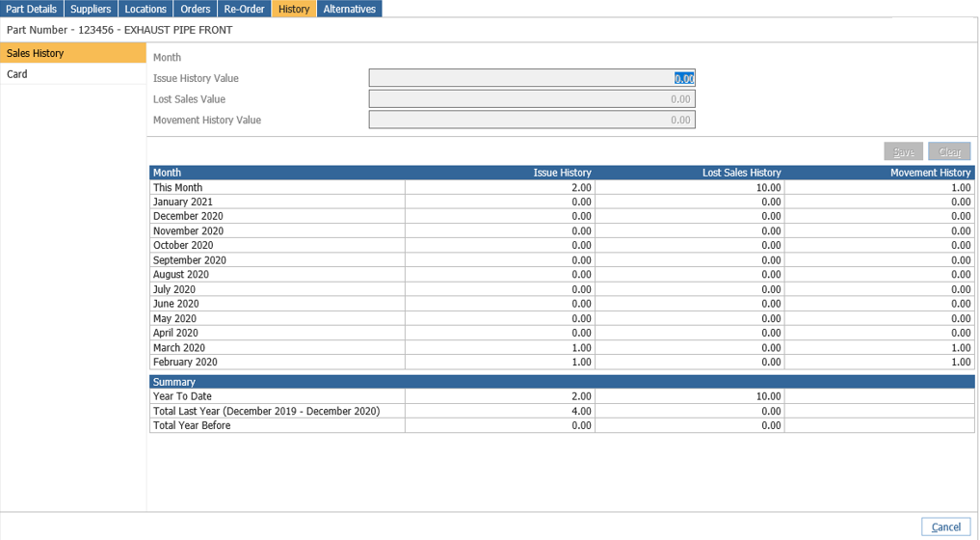Click the Issue History Value field
Image resolution: width=980 pixels, height=540 pixels.
pos(532,78)
